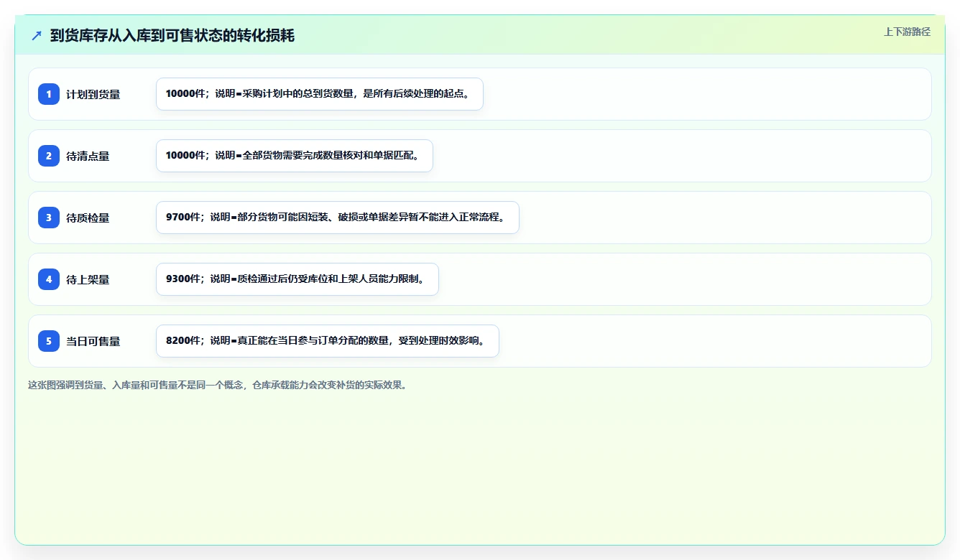The height and width of the screenshot is (560, 960).
Task: Click the 9700件 description box
Action: point(338,218)
